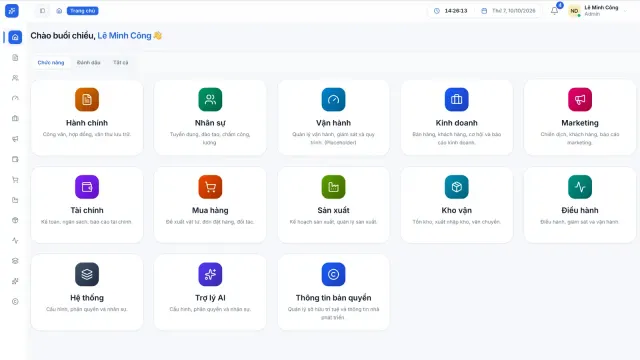Click the green Nhân sự card icon
Image resolution: width=640 pixels, height=360 pixels.
pyautogui.click(x=210, y=100)
